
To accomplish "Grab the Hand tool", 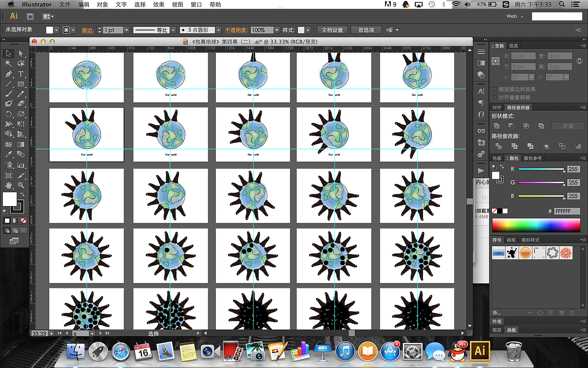I will tap(9, 185).
